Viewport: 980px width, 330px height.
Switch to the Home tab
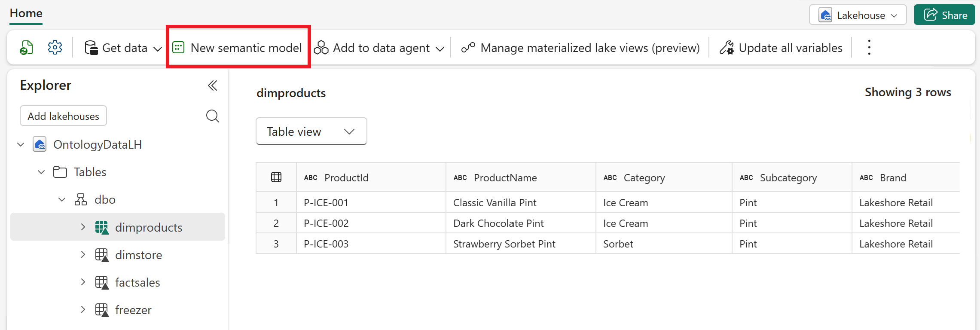pos(26,13)
